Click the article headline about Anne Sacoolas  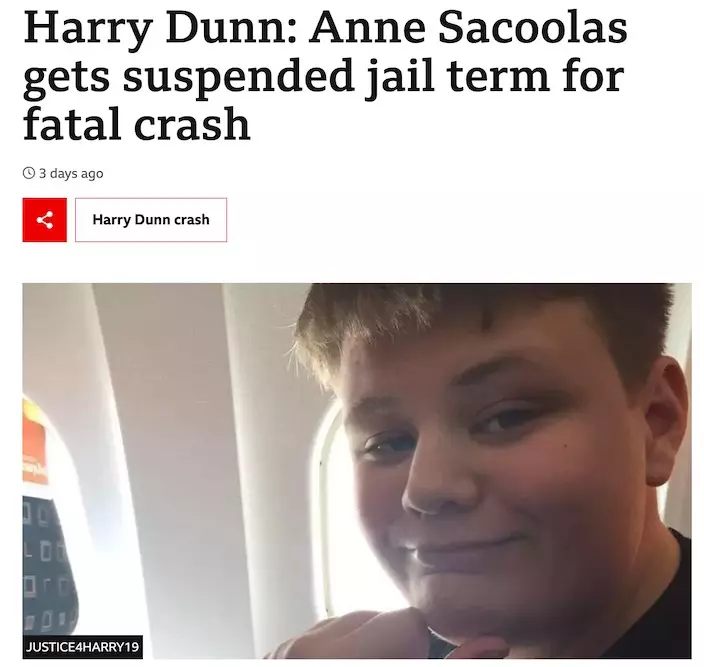tap(325, 76)
